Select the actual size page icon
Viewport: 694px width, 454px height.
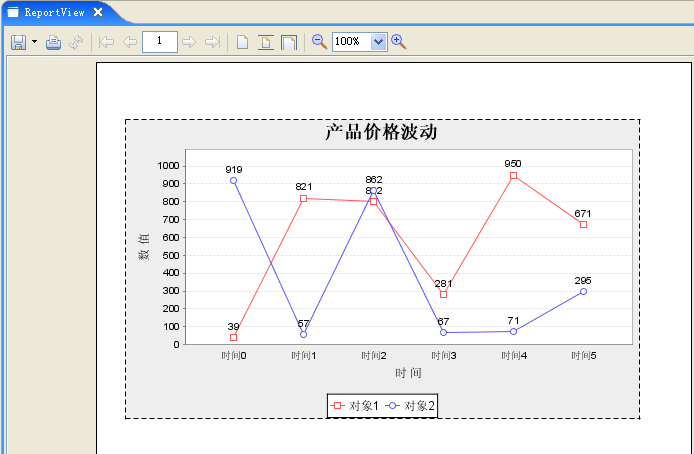[x=243, y=42]
